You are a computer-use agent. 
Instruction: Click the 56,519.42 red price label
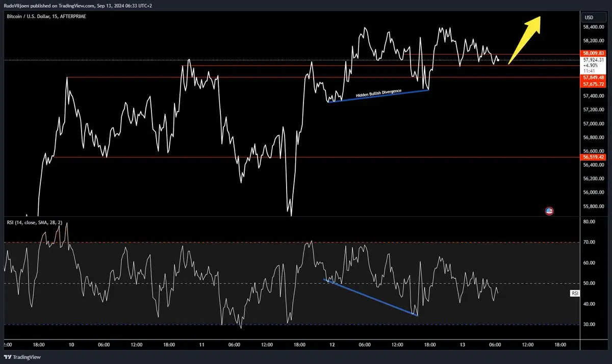point(594,157)
